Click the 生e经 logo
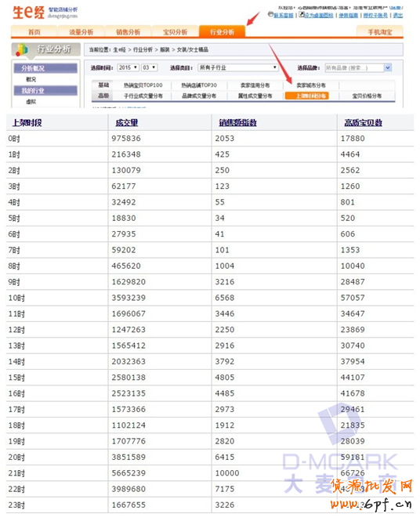Viewport: 420px width, 521px height. [28, 13]
